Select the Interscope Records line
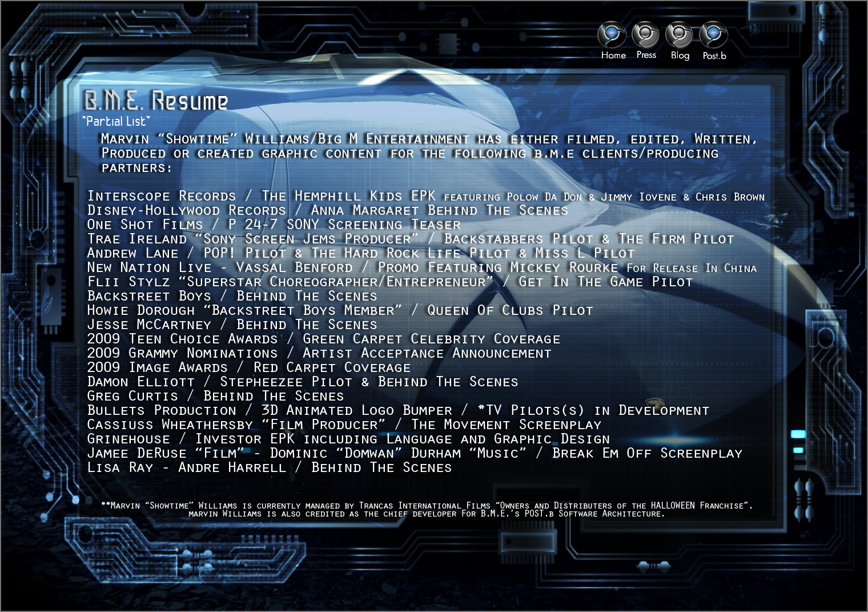868x612 pixels. tap(426, 196)
